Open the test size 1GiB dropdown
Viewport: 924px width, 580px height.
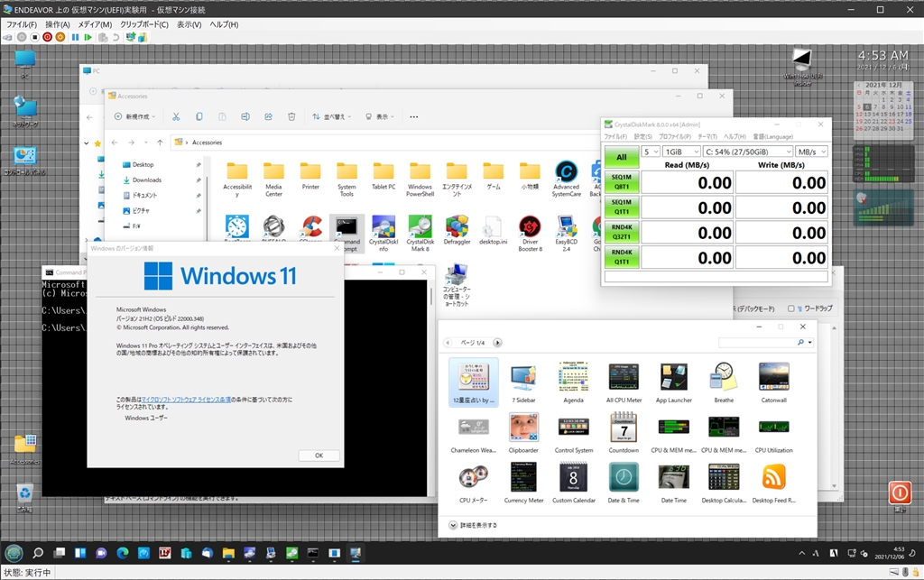pos(681,152)
